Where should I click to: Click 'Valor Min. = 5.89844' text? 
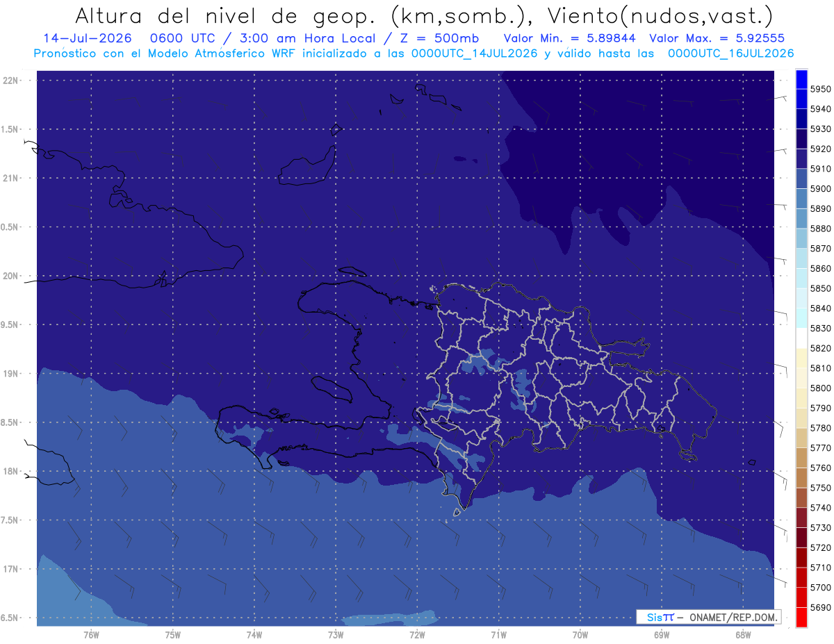point(569,38)
